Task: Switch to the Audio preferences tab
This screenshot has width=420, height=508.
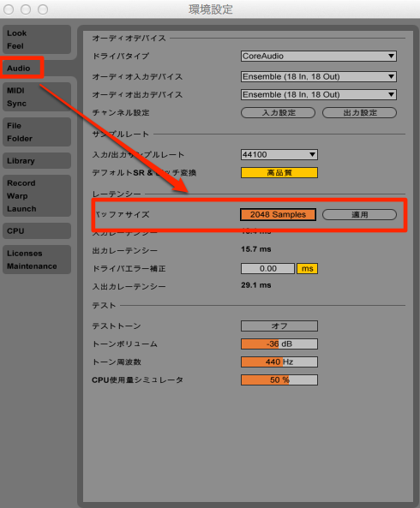Action: pyautogui.click(x=22, y=68)
